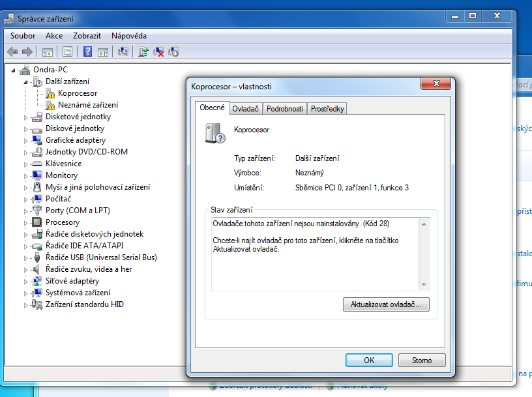This screenshot has height=397, width=532.
Task: Open the Properties sheet toolbar icon
Action: pyautogui.click(x=68, y=52)
